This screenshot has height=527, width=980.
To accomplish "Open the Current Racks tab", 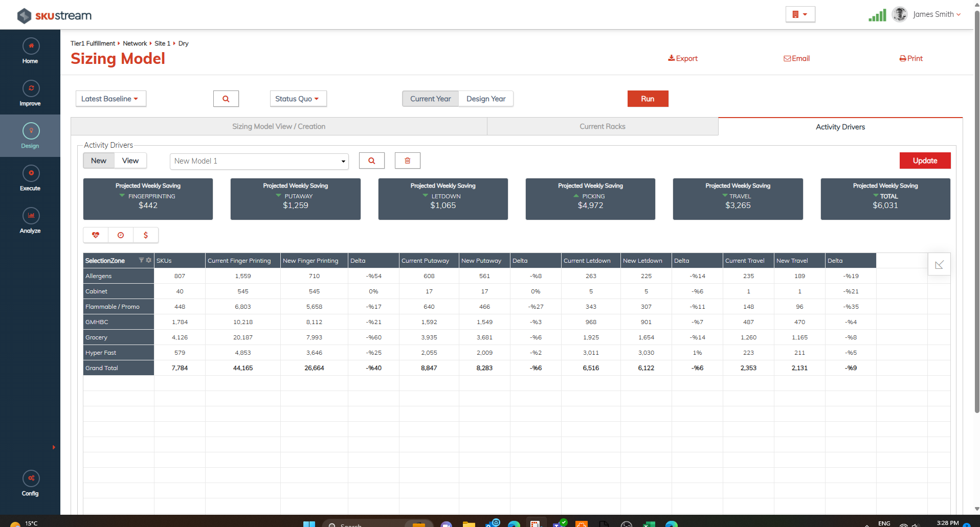I will [x=603, y=126].
